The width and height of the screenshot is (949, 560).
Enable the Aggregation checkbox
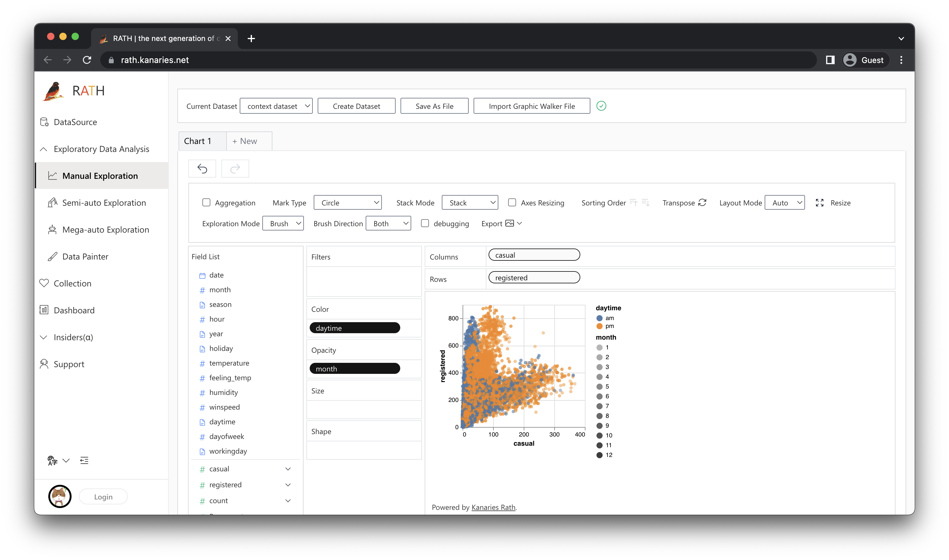click(x=206, y=203)
